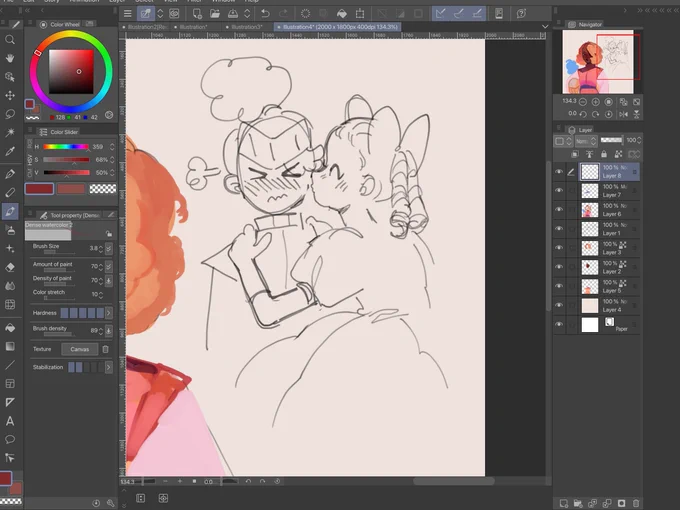Select the Lasso selection tool
This screenshot has width=680, height=510.
click(10, 114)
